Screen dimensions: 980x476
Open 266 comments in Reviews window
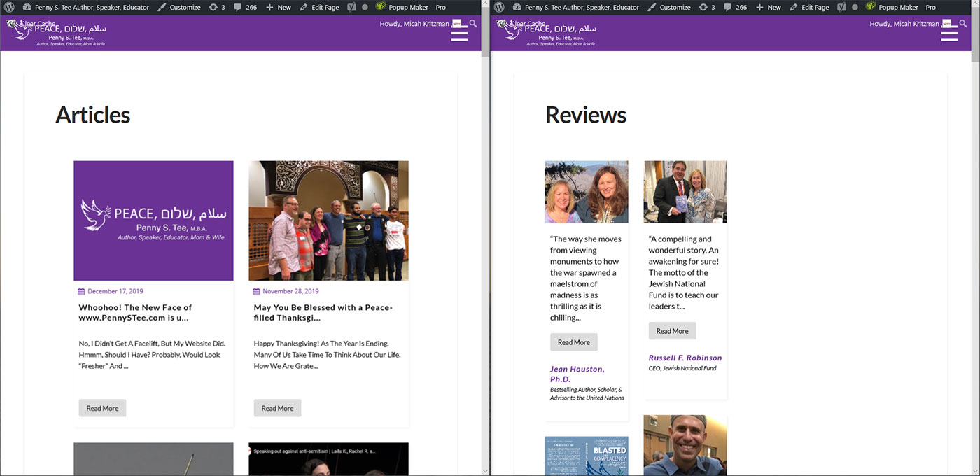[x=736, y=7]
